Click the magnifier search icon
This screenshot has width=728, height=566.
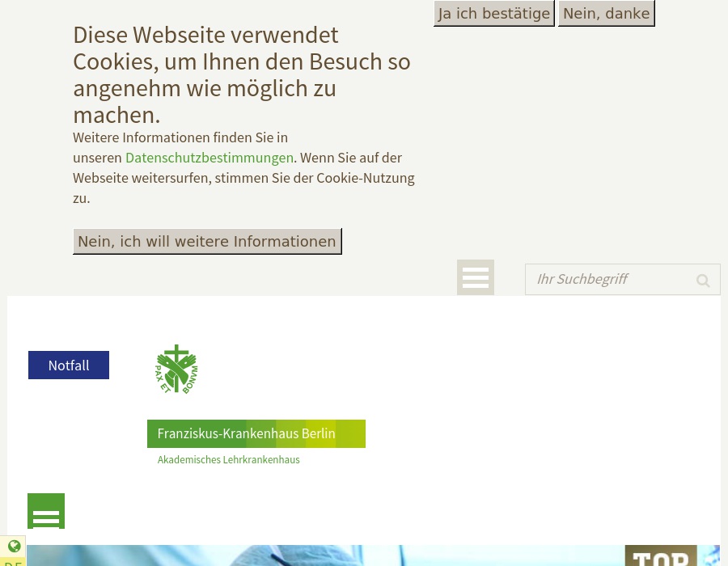tap(703, 281)
